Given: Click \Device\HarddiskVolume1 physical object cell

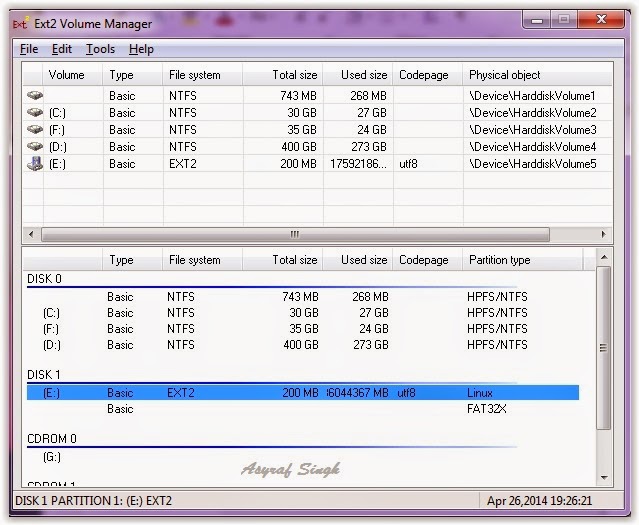Looking at the screenshot, I should coord(532,96).
